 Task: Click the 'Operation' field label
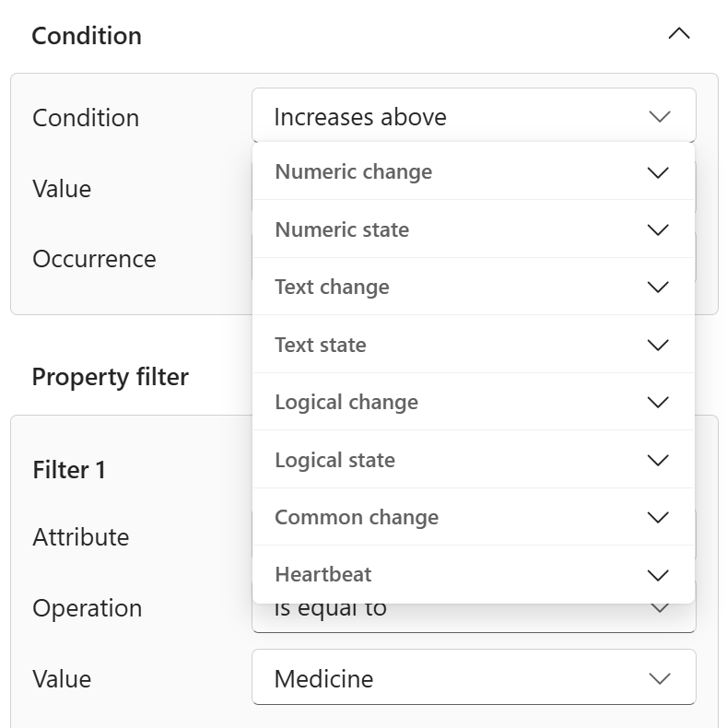pos(88,608)
